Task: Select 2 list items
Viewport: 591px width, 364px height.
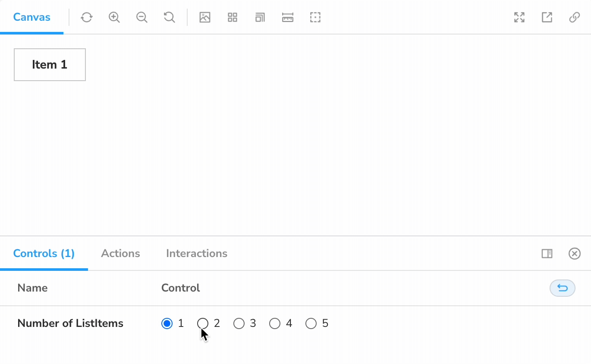Action: [x=203, y=323]
